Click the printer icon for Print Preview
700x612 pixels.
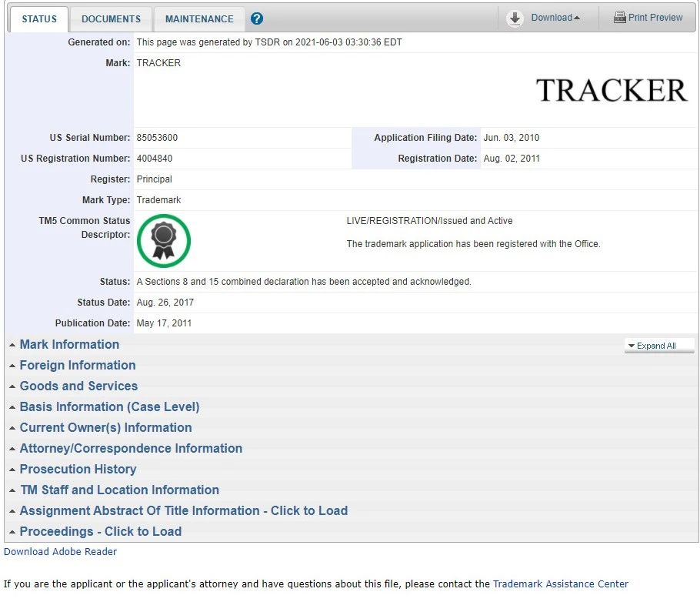pos(619,18)
